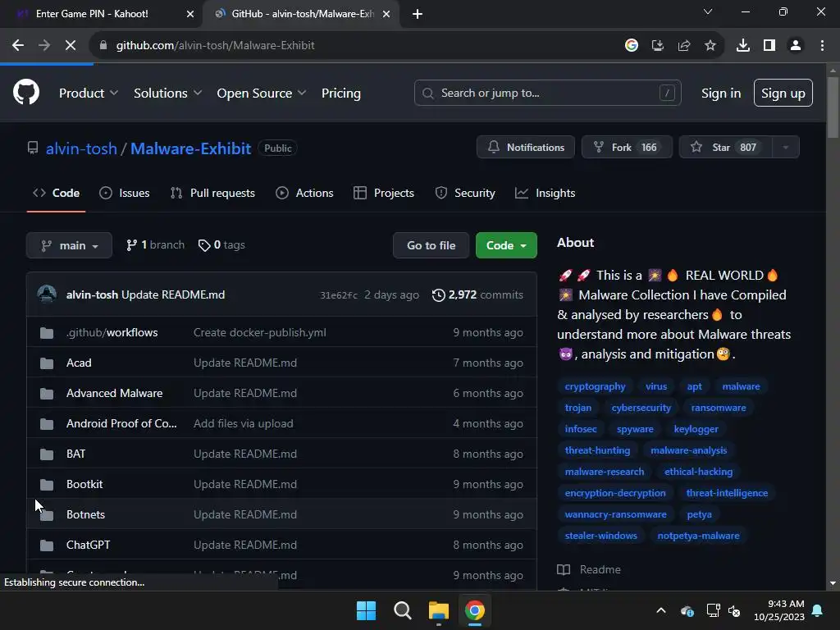
Task: Click the alvin-tosh avatar image
Action: coord(47,294)
